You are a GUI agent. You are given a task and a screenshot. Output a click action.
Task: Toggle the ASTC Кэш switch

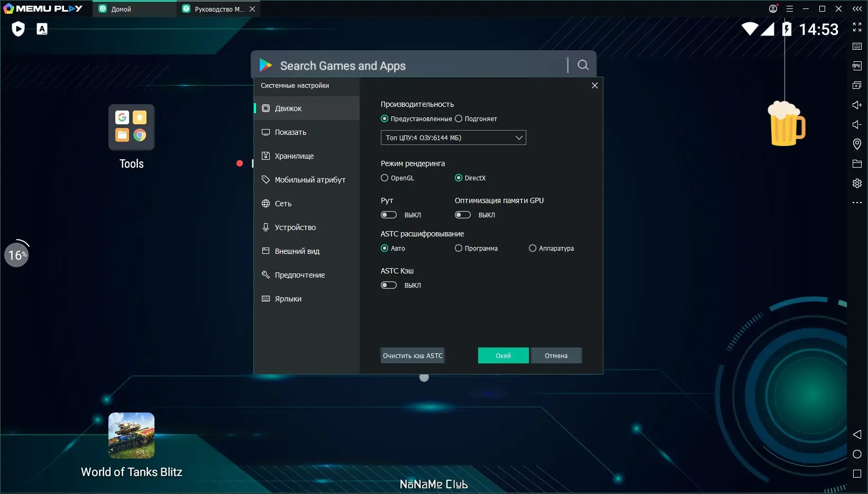click(x=389, y=285)
